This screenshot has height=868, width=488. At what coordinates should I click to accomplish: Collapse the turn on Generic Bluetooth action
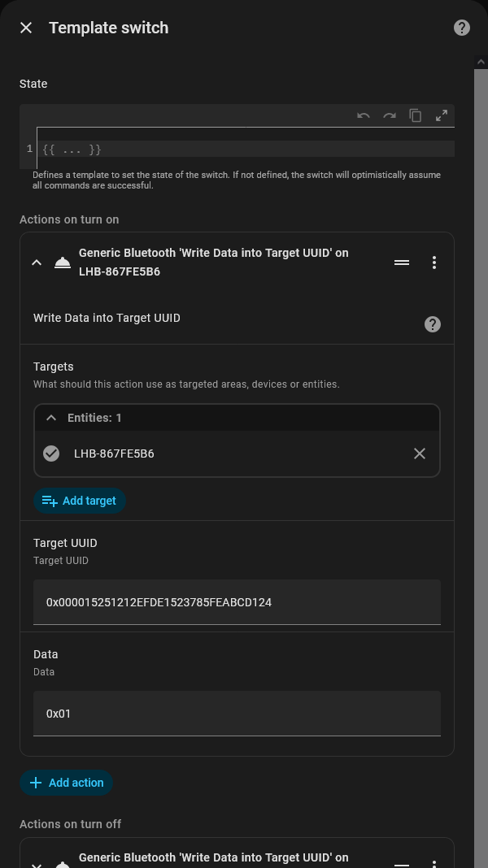(37, 263)
